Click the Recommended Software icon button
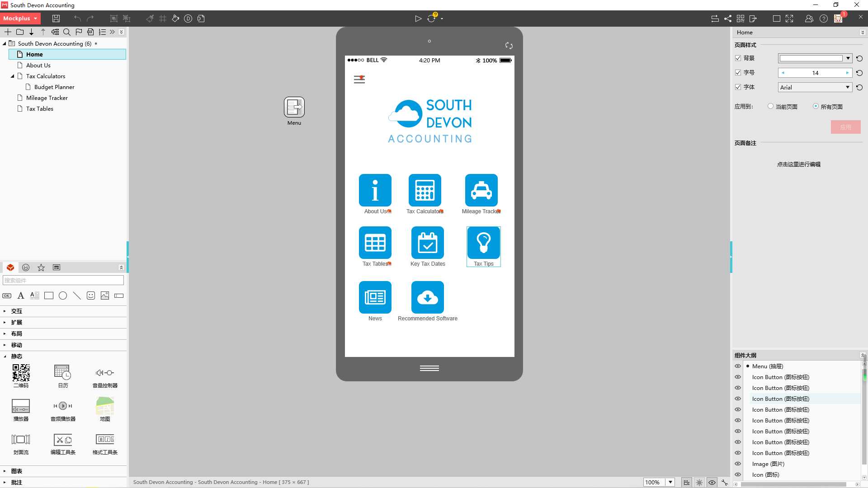This screenshot has height=488, width=868. pos(428,301)
